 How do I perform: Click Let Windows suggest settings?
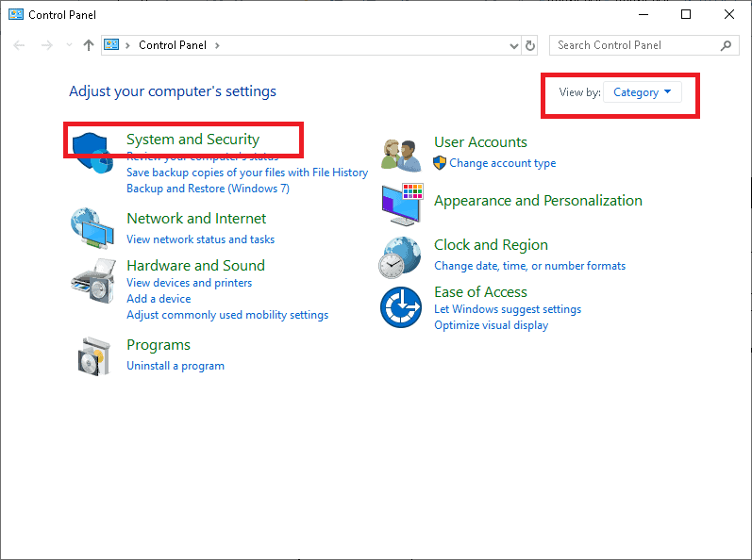[508, 309]
